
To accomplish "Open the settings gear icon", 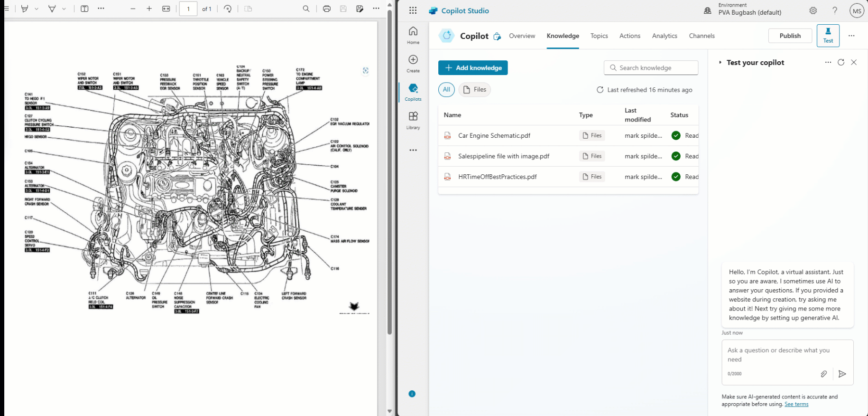I will click(x=813, y=10).
